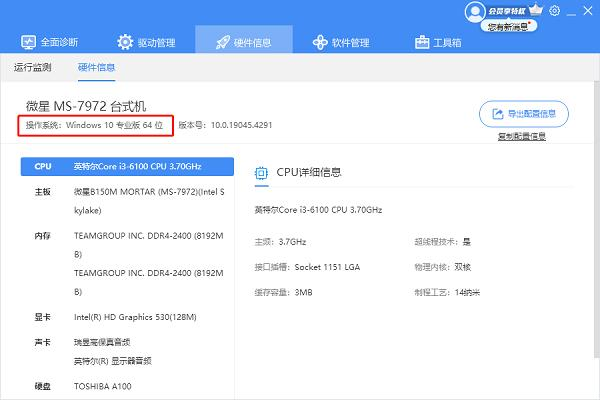Open settings gear icon in title bar
The image size is (600, 400).
pos(554,11)
